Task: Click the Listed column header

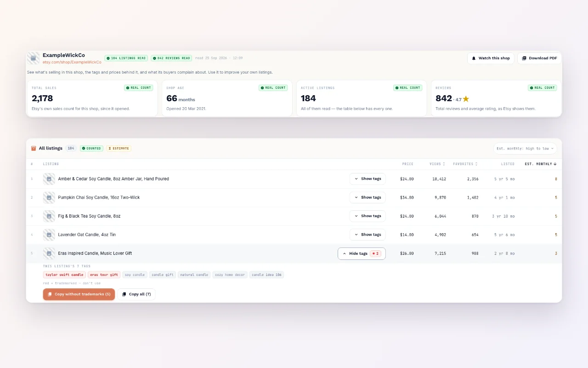Action: point(508,164)
